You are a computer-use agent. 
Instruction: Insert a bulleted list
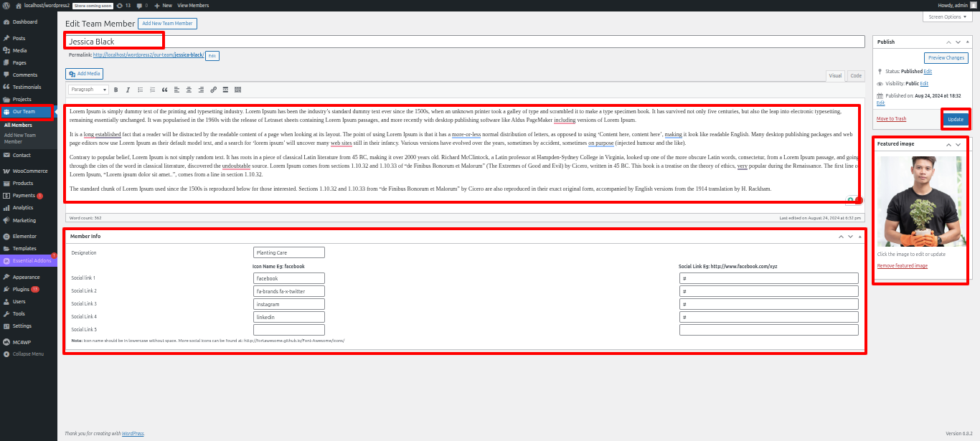point(140,90)
